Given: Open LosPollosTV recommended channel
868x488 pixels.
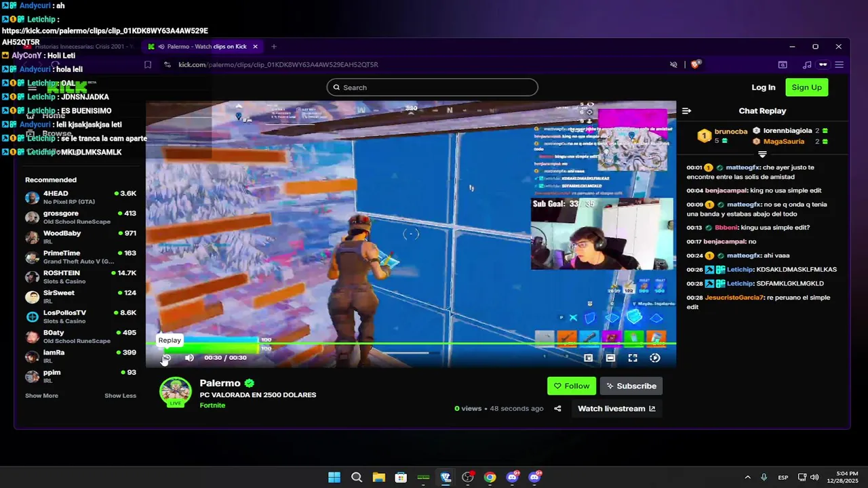Looking at the screenshot, I should (81, 317).
